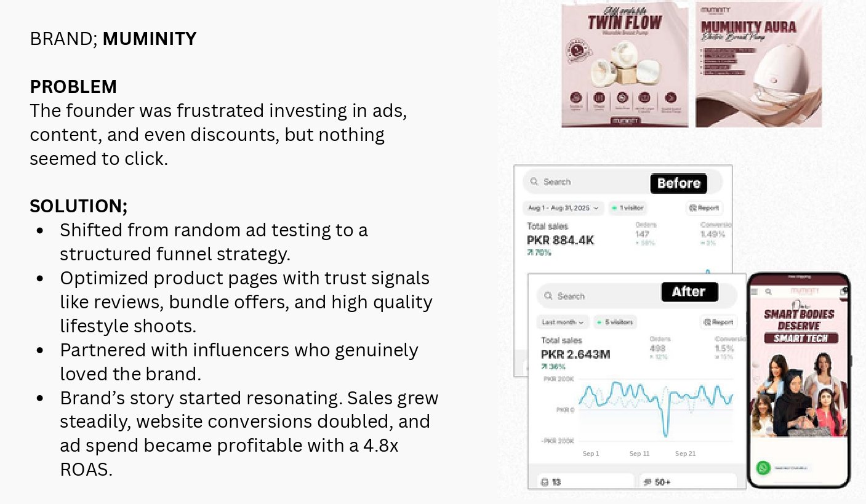Click the first feature icon on the Twin Flow ad

click(x=576, y=97)
